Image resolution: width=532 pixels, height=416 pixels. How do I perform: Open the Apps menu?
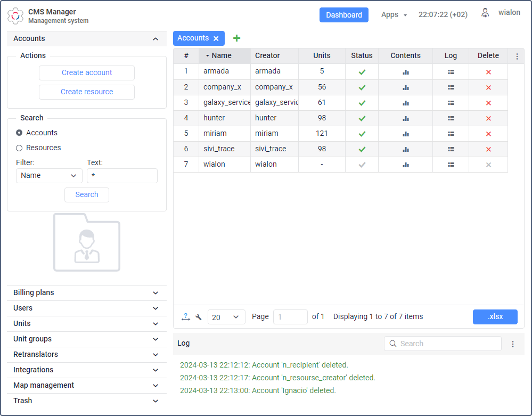point(394,15)
